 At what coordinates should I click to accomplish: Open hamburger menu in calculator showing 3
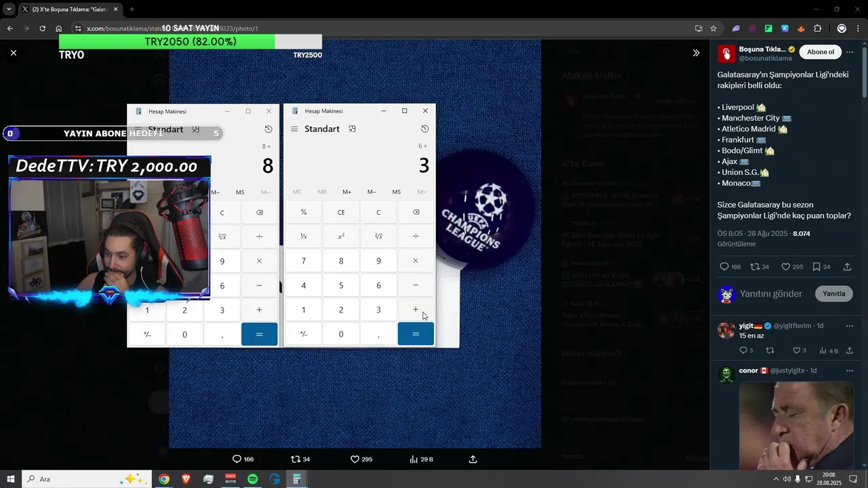point(294,129)
